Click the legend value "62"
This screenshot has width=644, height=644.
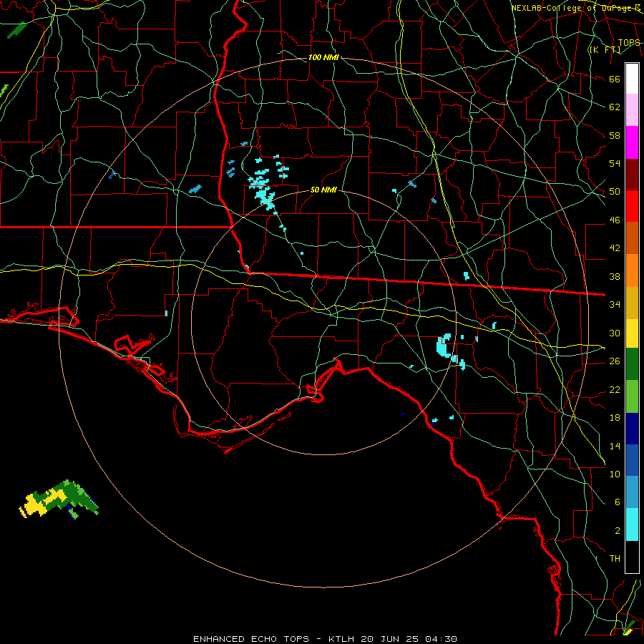(615, 107)
